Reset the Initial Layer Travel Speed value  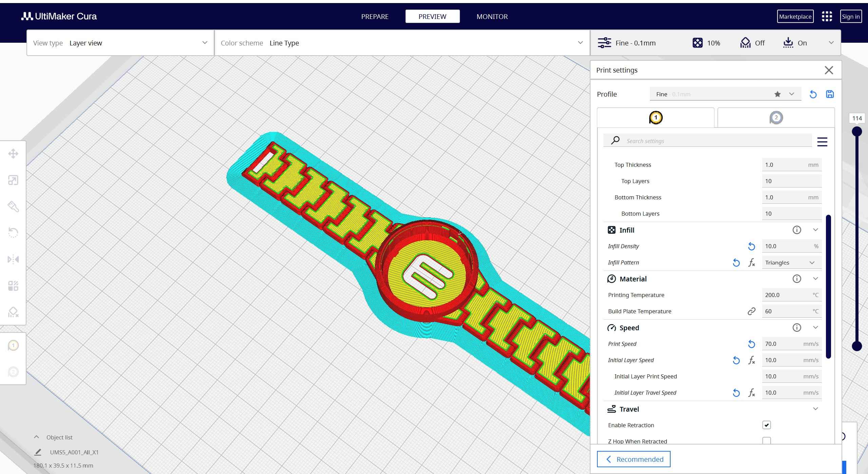(736, 393)
